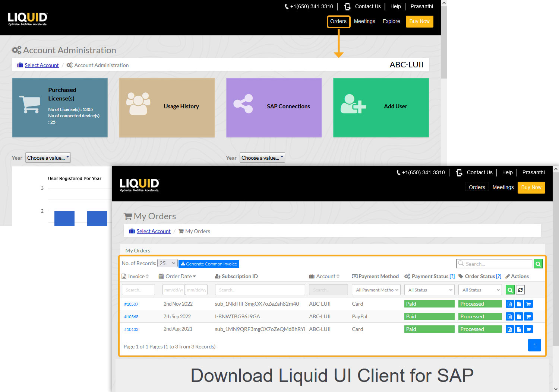Viewport: 559px width, 392px height.
Task: Click the PayPal payment method cell
Action: [x=360, y=316]
